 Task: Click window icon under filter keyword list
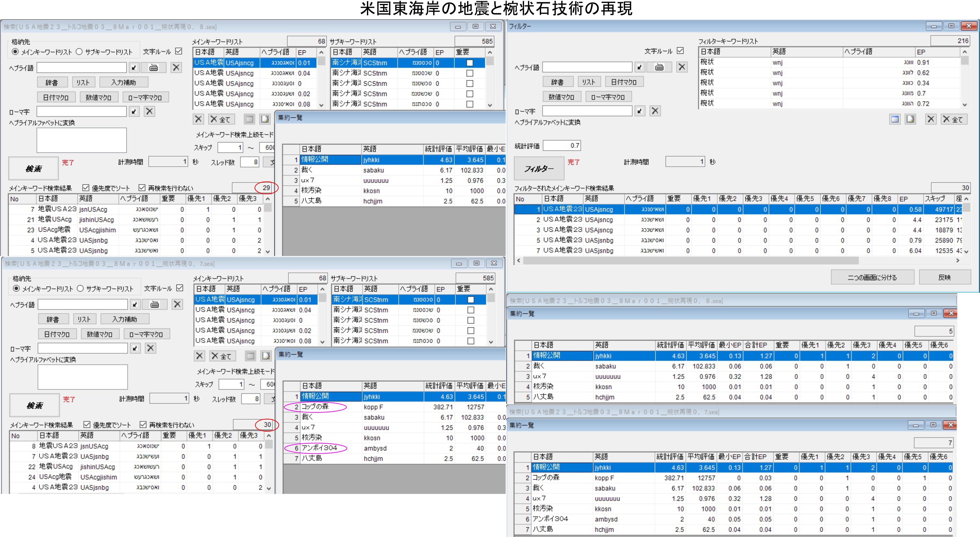[895, 119]
